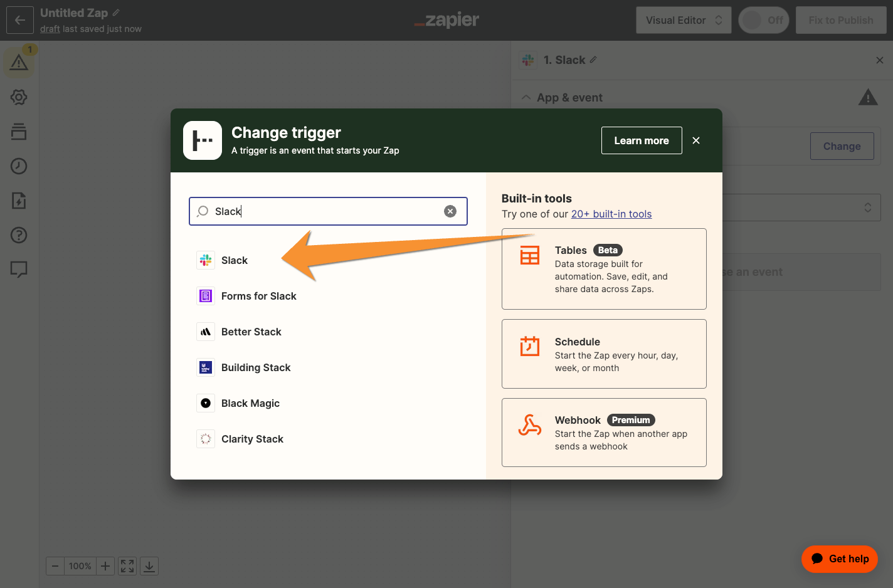Open the Get help chat button
This screenshot has height=588, width=893.
tap(840, 559)
